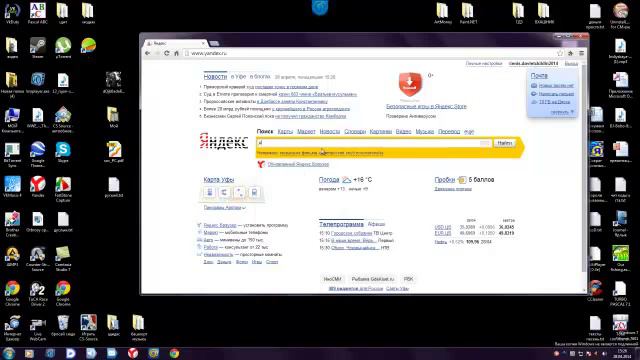Select the uTorrent desktop icon
The image size is (640, 360).
coord(63,48)
